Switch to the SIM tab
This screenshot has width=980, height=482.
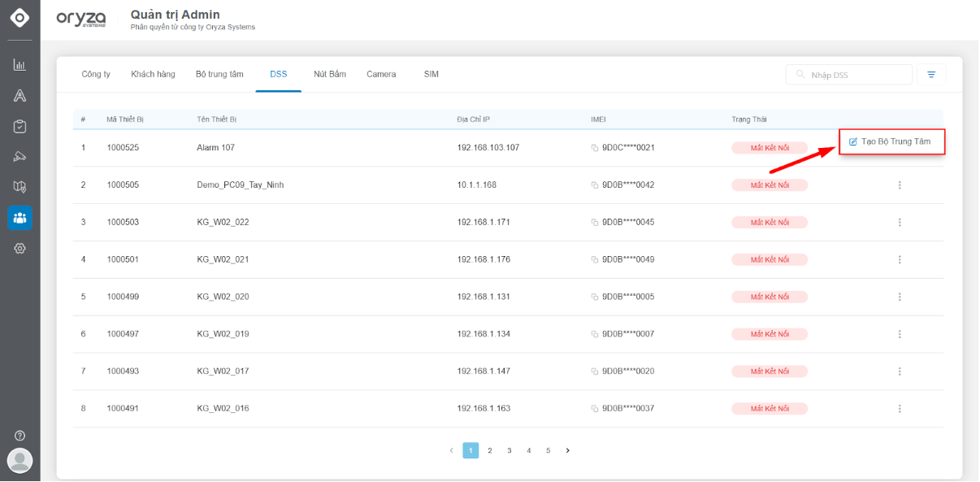431,74
